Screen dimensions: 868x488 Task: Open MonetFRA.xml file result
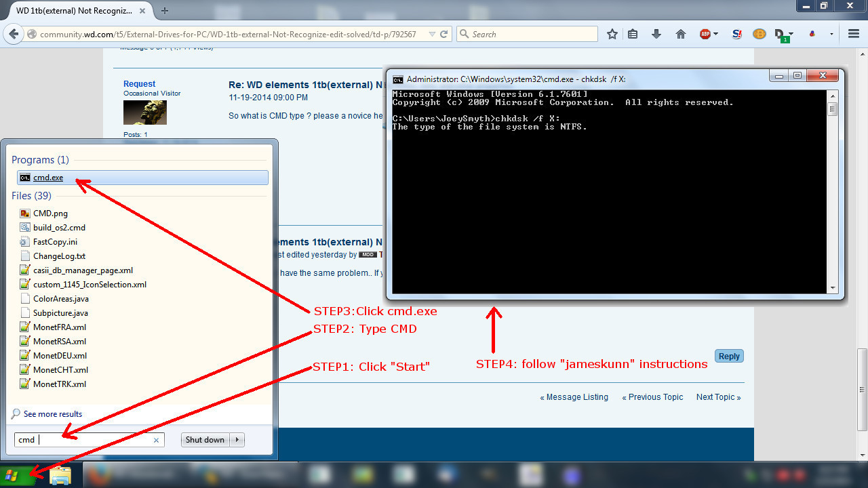pos(60,327)
